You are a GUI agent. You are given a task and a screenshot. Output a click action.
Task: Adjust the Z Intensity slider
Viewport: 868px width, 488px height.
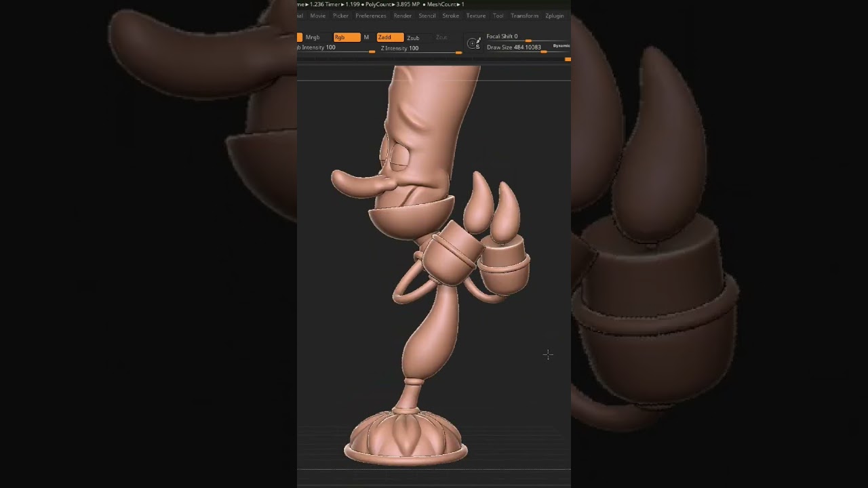coord(420,48)
